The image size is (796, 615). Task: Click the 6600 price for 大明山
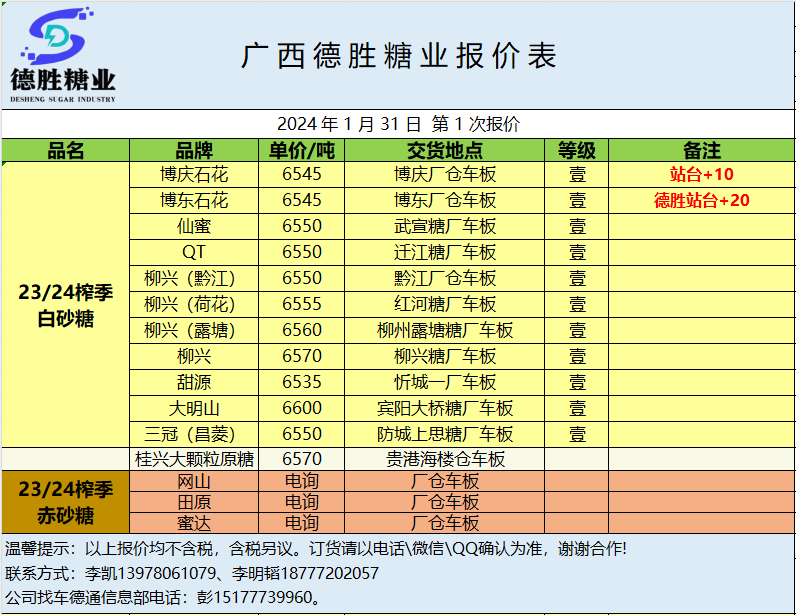[302, 408]
